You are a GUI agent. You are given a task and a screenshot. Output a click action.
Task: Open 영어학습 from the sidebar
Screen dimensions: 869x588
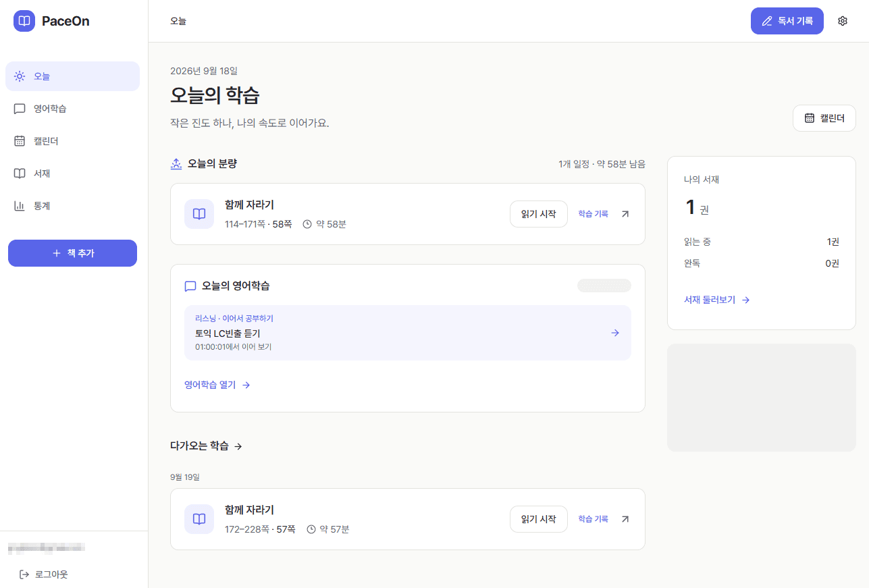[x=72, y=109]
